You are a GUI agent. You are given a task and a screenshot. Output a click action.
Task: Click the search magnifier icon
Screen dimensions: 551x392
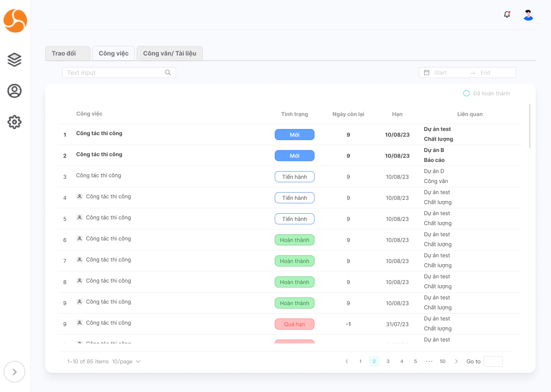(168, 73)
